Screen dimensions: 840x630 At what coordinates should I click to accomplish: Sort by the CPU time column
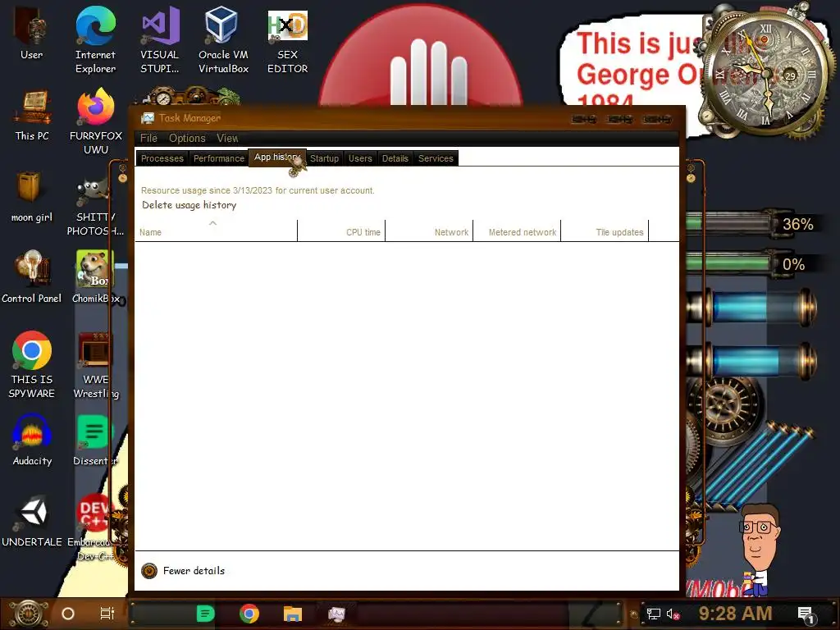click(341, 231)
